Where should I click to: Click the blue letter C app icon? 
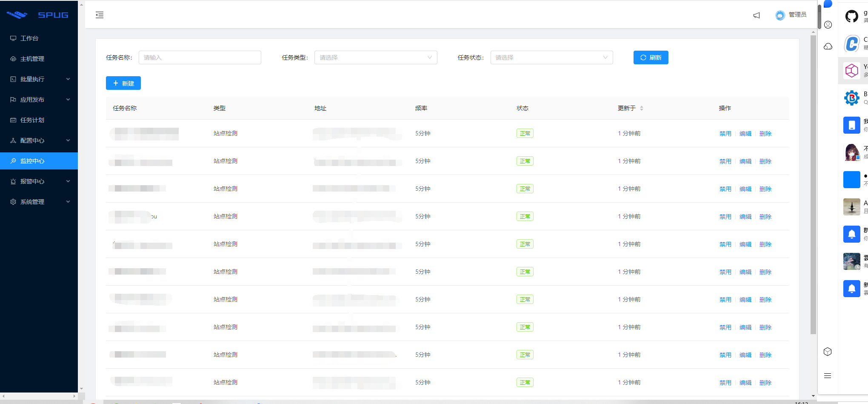coord(852,43)
